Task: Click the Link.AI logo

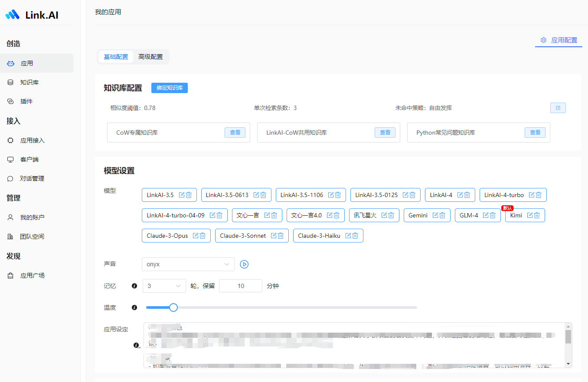Action: pyautogui.click(x=32, y=15)
